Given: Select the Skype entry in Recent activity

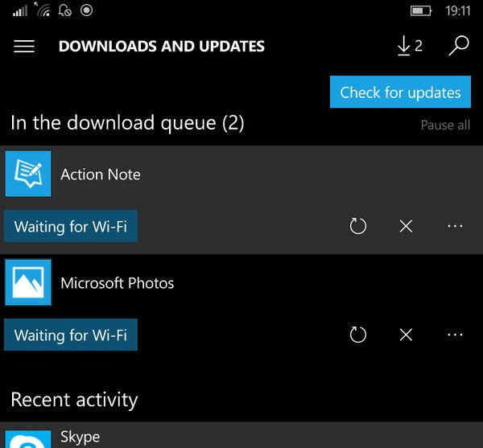Looking at the screenshot, I should [242, 435].
